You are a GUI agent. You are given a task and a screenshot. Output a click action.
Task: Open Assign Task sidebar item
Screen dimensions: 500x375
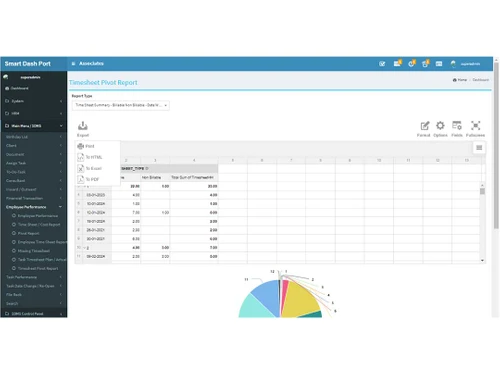[x=16, y=163]
